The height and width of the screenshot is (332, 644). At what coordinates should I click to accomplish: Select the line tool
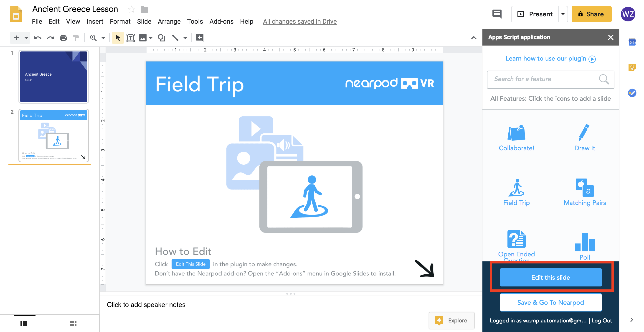click(175, 38)
